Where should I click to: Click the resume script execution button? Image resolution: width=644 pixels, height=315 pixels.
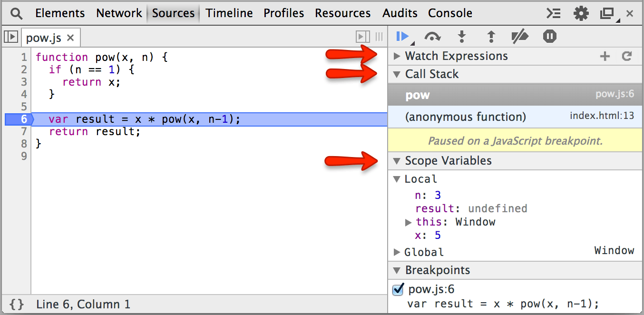click(x=402, y=37)
